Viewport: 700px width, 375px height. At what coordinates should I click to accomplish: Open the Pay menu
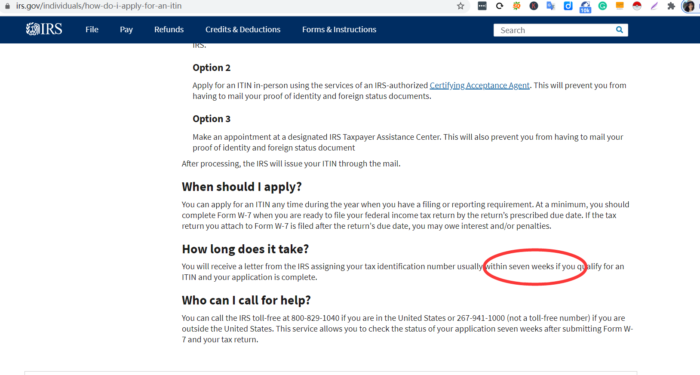[x=126, y=29]
